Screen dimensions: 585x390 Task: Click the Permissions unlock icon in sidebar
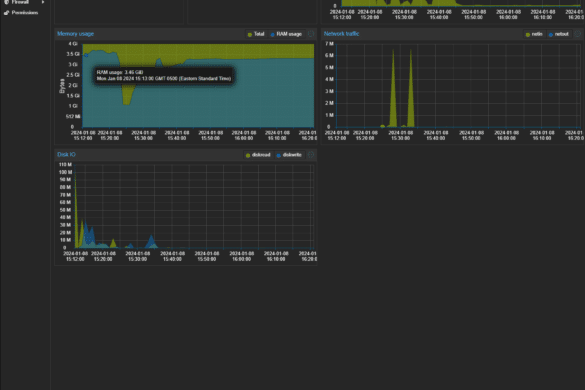pos(6,13)
